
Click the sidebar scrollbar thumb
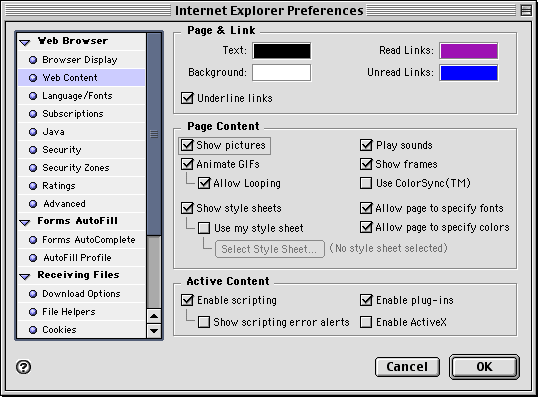(154, 134)
